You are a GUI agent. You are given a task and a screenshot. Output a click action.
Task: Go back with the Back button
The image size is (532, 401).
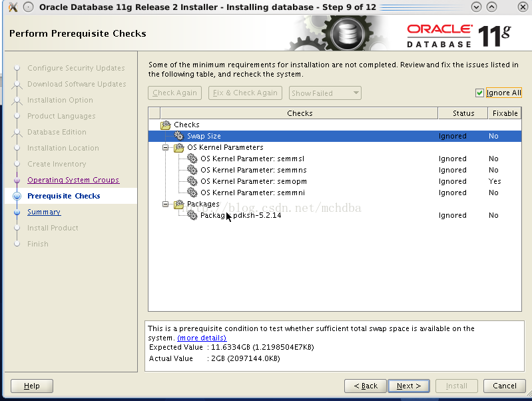(x=366, y=386)
